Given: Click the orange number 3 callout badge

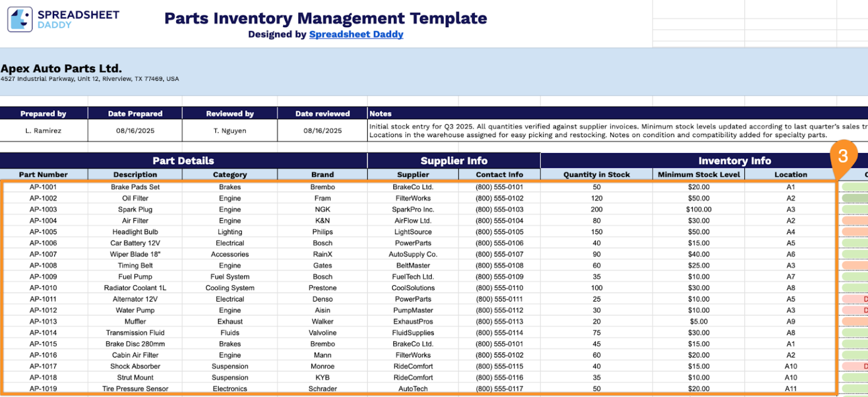Looking at the screenshot, I should [x=843, y=156].
